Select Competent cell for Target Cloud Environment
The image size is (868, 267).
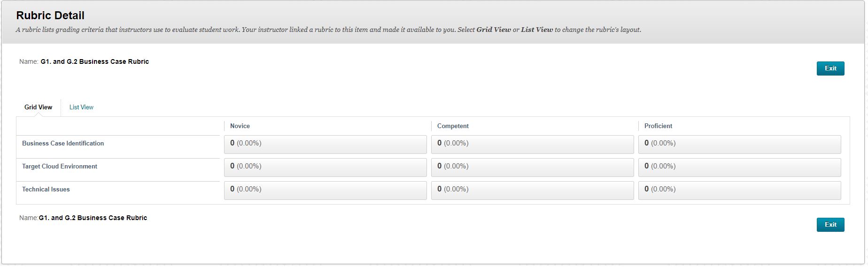tap(532, 168)
